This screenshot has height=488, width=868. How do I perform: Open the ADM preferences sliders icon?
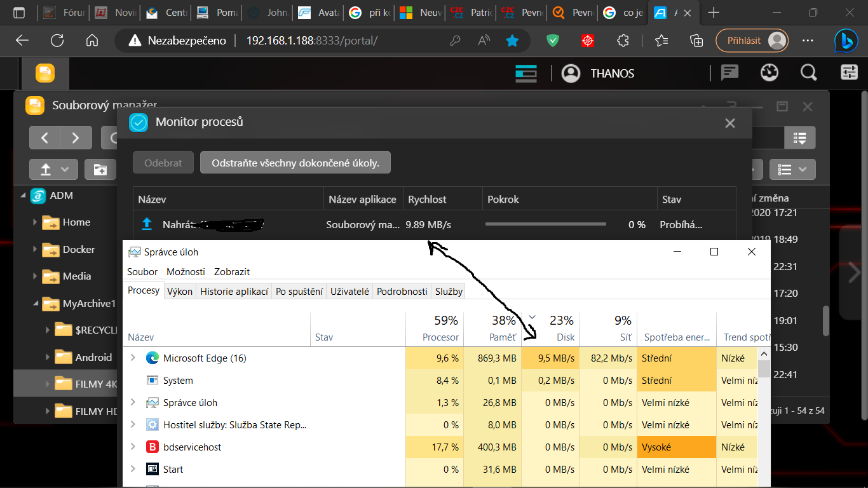point(849,73)
